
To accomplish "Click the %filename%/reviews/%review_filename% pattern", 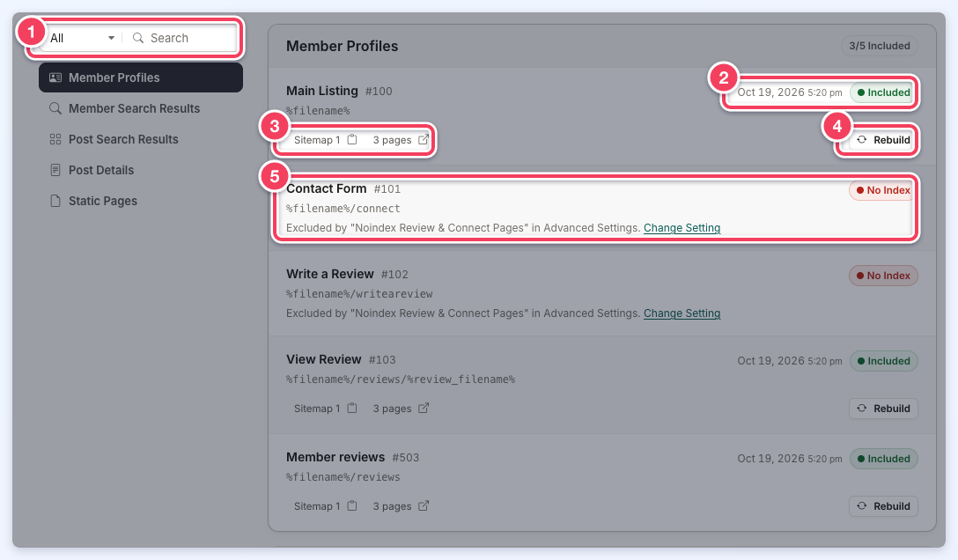I will [x=401, y=379].
